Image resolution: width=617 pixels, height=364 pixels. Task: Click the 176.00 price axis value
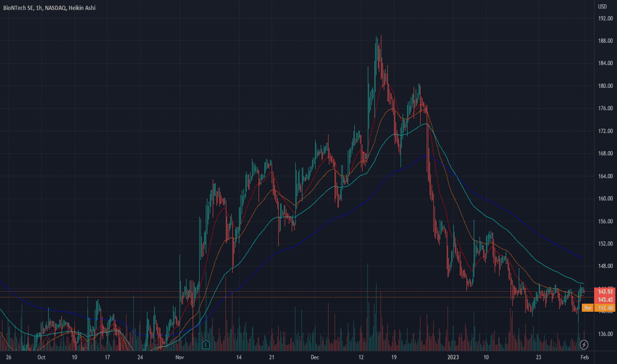coord(605,109)
